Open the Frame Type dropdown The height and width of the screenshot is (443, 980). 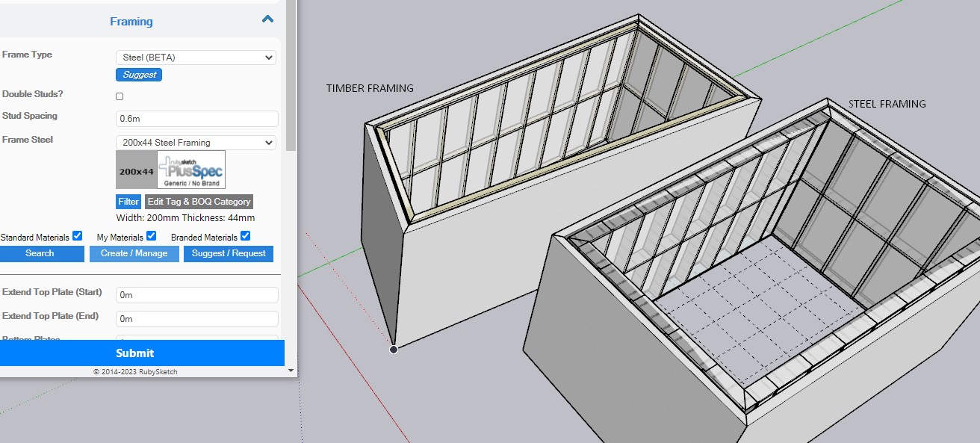[x=196, y=58]
